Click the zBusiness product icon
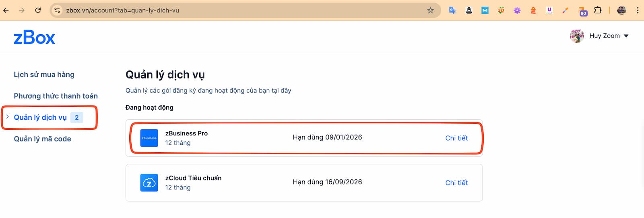The height and width of the screenshot is (218, 644). click(149, 138)
